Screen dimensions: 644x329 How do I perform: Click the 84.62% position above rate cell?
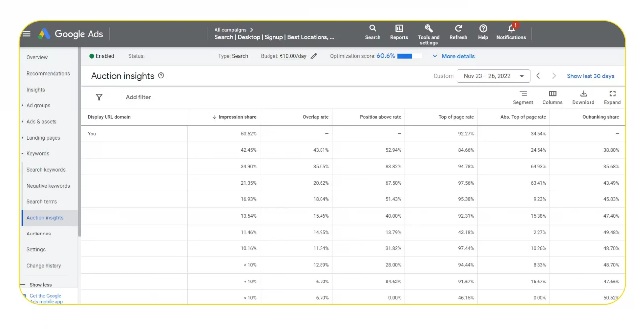[x=393, y=282]
